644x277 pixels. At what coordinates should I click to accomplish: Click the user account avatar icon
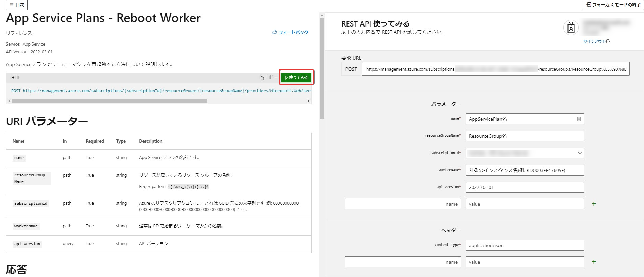[x=571, y=28]
